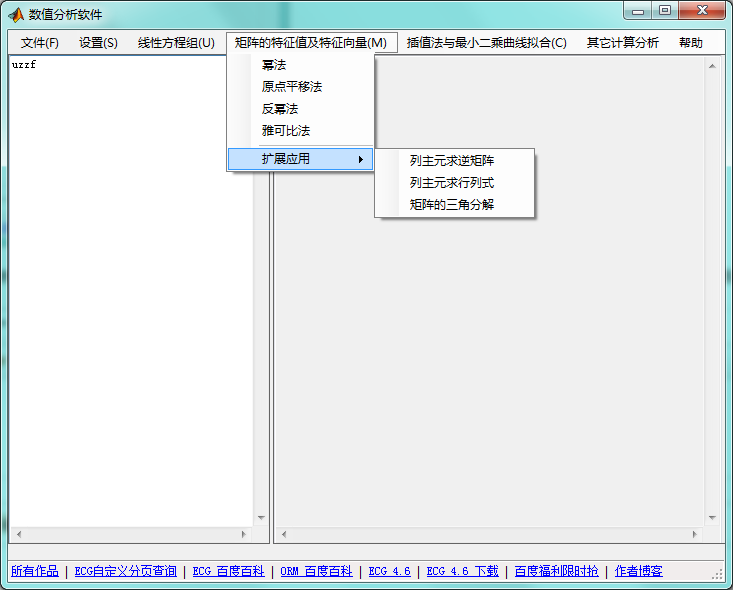Screen dimensions: 733x590
Task: Close the 数值分析软件 window
Action: (702, 10)
